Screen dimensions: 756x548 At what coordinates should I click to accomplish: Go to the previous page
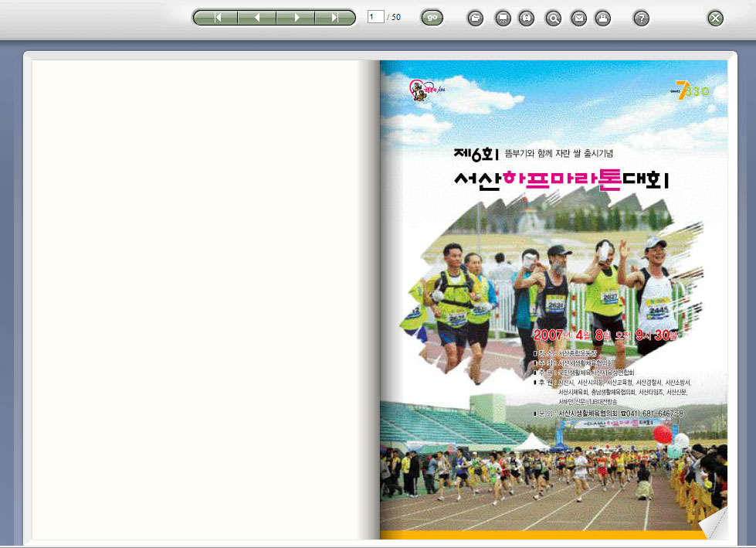[257, 18]
